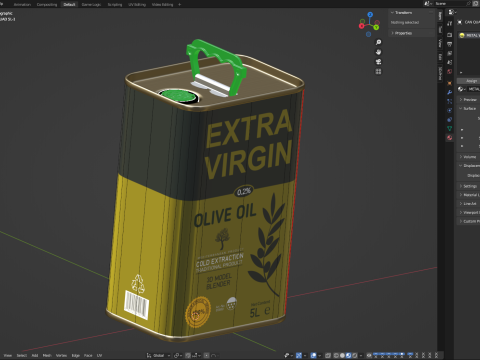Open the World properties tab icon

click(x=450, y=71)
